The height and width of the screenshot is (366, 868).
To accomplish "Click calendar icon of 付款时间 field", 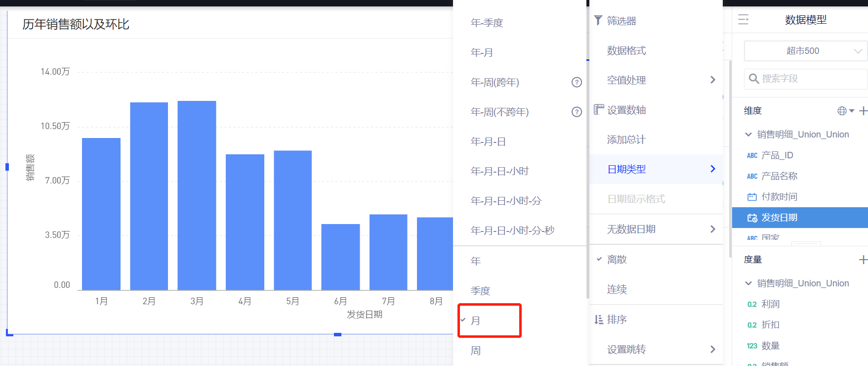I will (752, 197).
